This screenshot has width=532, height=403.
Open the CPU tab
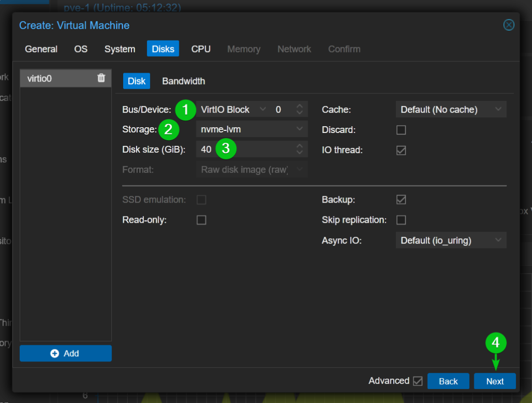point(201,49)
